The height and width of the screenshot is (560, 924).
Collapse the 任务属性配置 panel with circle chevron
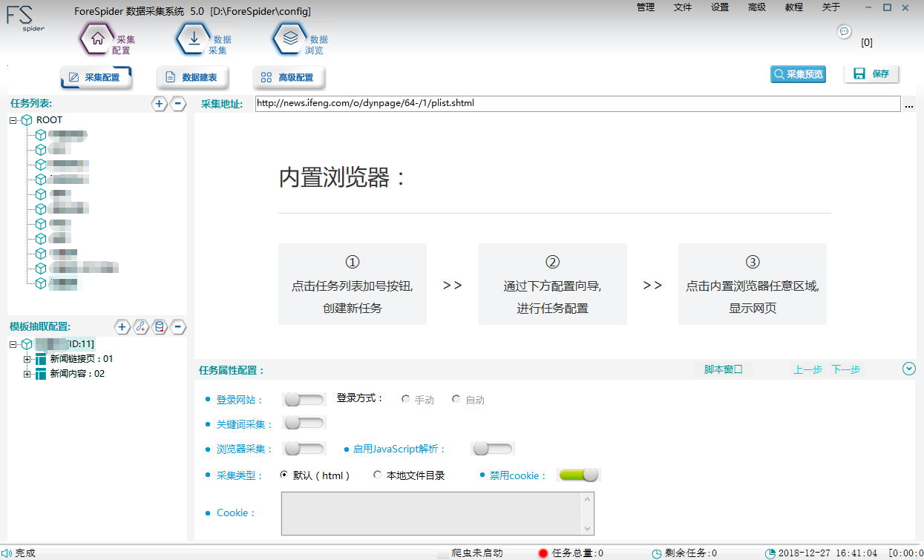[x=909, y=369]
